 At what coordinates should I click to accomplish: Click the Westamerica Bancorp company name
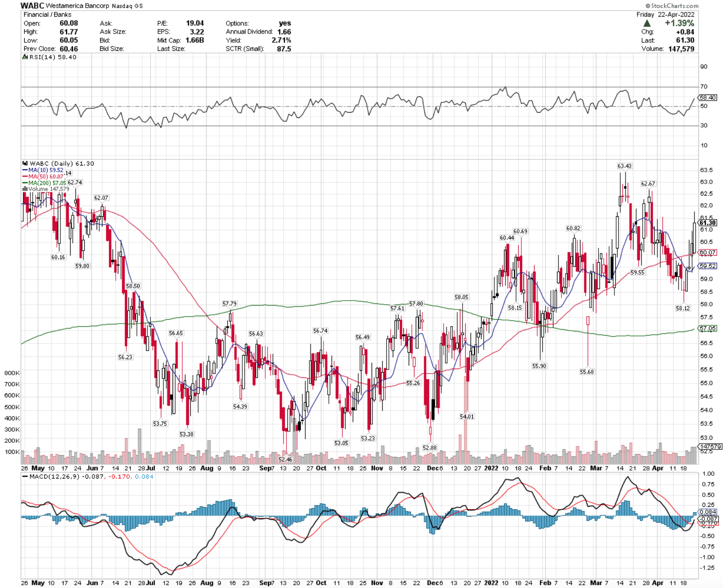click(x=77, y=6)
